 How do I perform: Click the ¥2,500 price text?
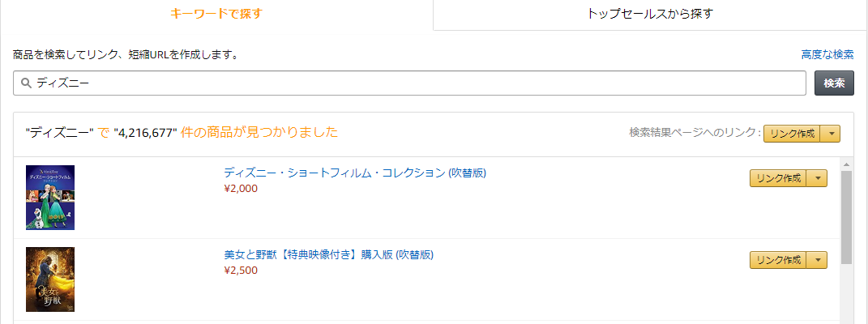pos(241,271)
